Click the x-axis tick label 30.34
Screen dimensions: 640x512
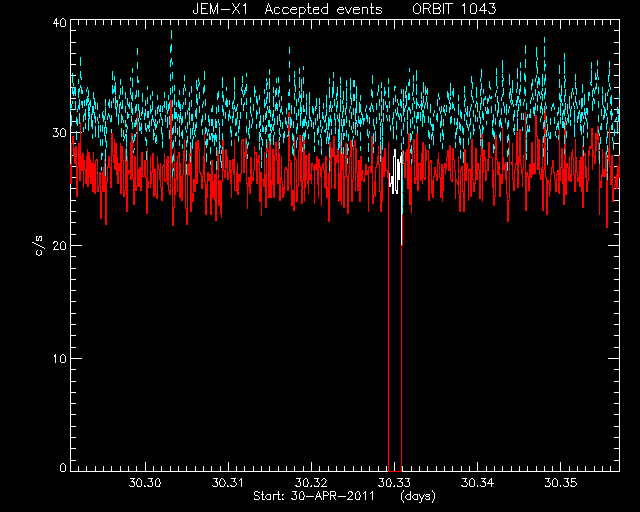[477, 483]
